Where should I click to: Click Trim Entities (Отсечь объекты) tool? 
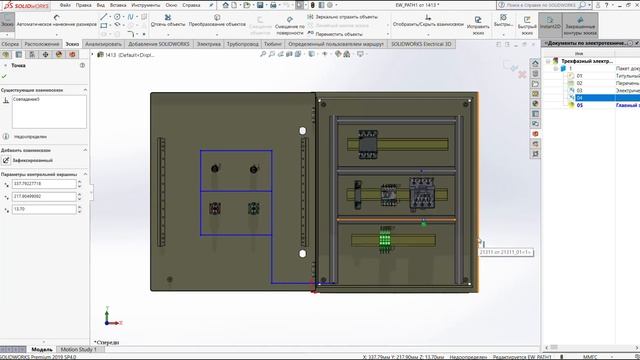point(168,20)
